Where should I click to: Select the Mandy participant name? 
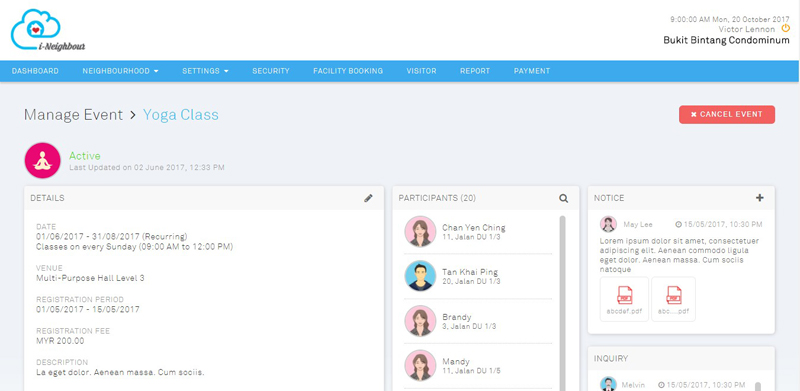(456, 361)
